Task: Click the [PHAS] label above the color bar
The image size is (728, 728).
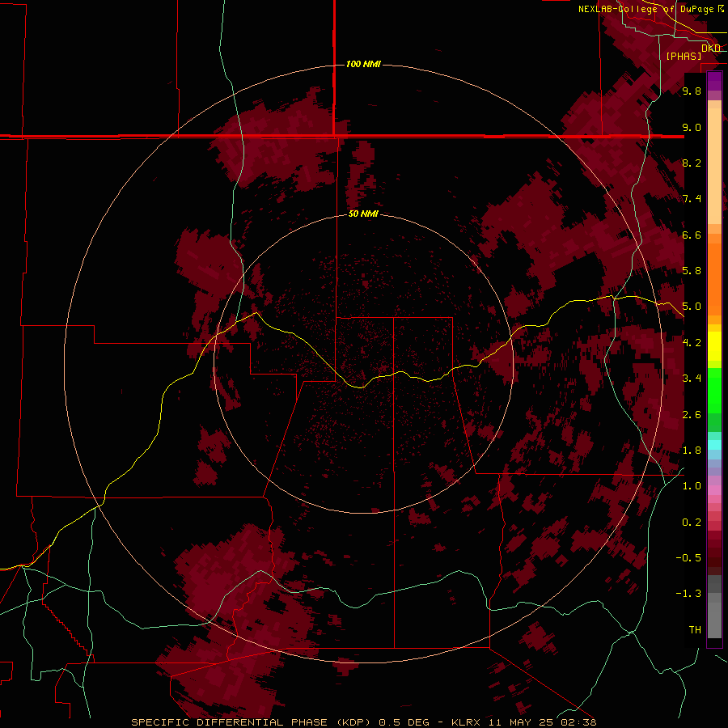Action: point(684,57)
